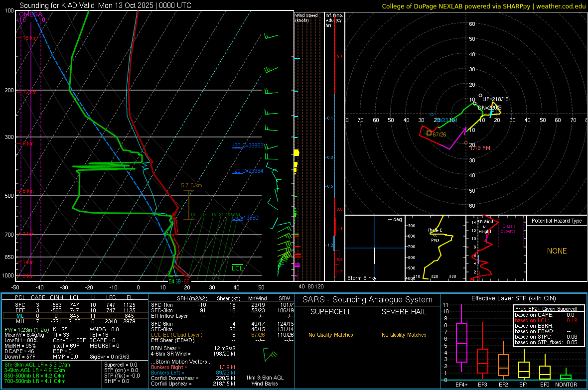The image size is (588, 390).
Task: Click the 12 km height marker
Action: (29, 92)
